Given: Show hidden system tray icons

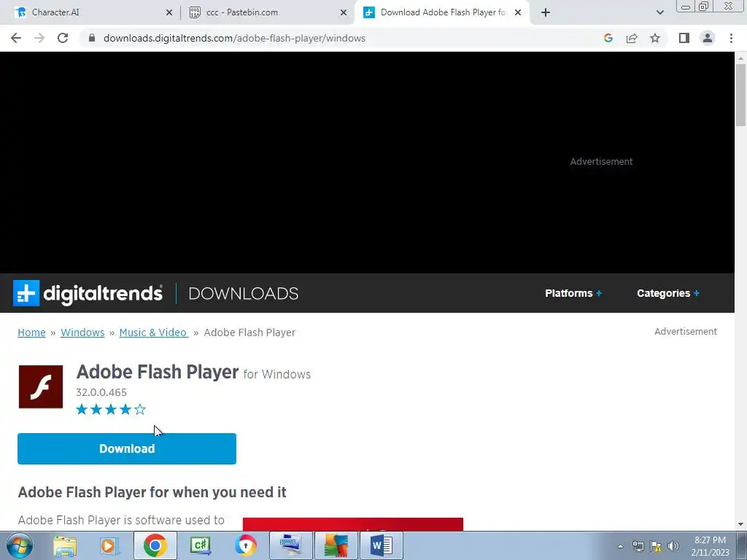Looking at the screenshot, I should [x=620, y=546].
